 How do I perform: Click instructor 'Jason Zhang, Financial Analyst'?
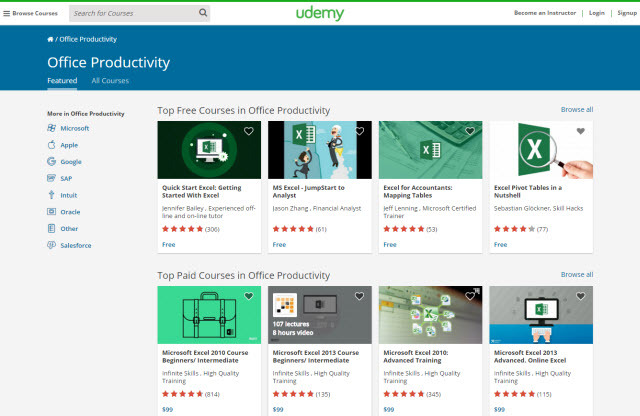click(x=317, y=208)
